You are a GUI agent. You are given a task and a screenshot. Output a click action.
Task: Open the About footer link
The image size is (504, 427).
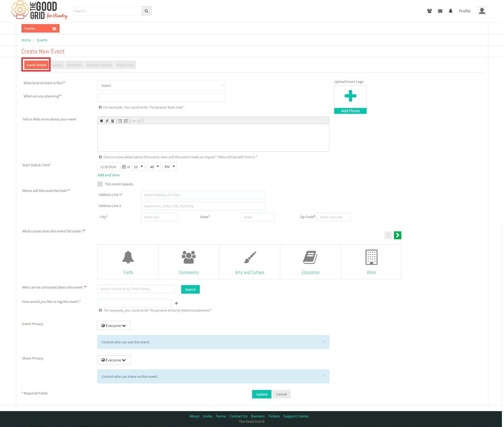point(194,416)
